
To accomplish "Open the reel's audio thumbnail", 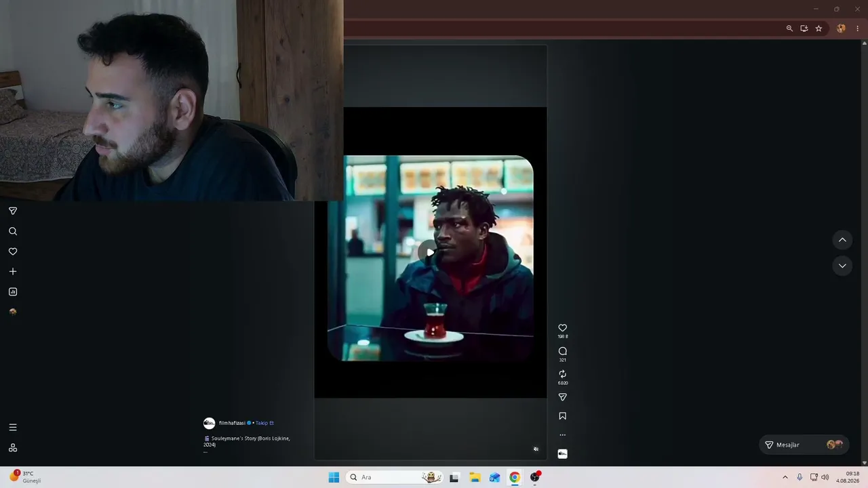I will 562,453.
